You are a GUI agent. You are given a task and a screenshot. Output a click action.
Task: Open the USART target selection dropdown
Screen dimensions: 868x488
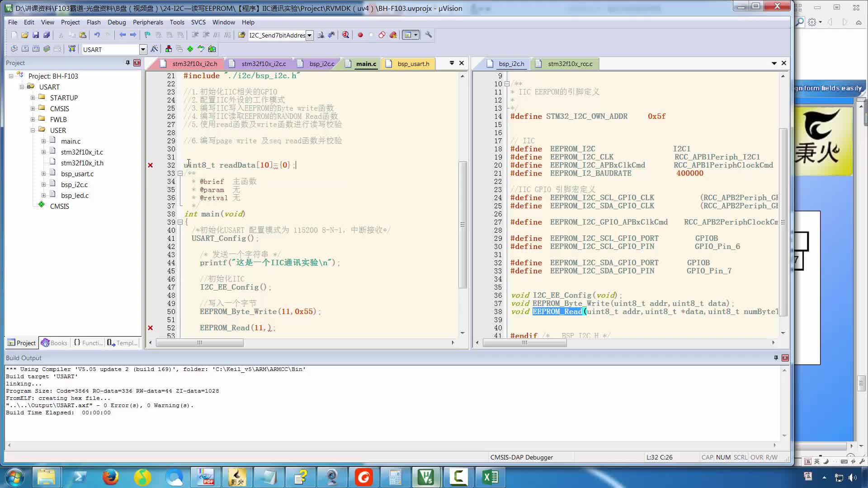point(143,49)
